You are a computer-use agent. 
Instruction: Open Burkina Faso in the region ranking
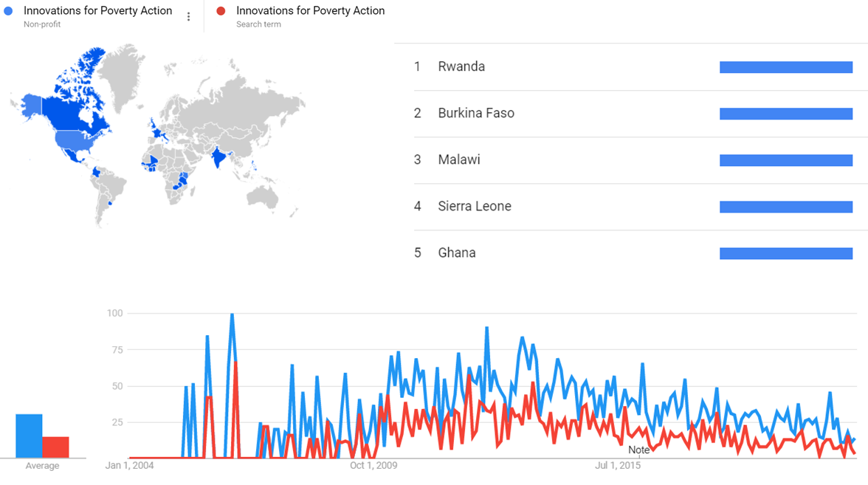476,113
